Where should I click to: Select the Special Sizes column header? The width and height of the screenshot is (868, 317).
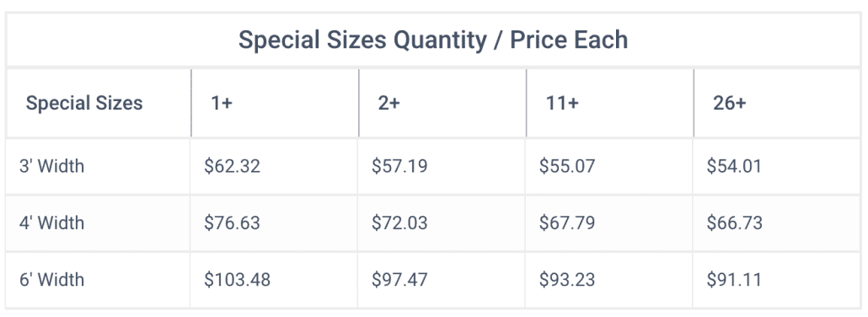coord(84,103)
